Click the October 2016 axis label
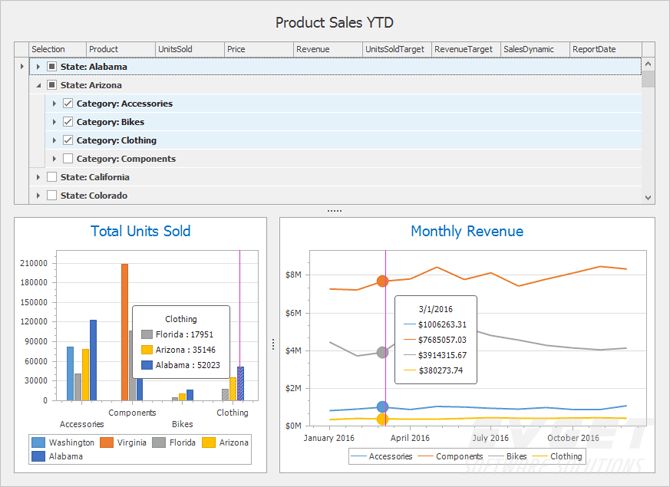This screenshot has height=487, width=670. point(573,438)
